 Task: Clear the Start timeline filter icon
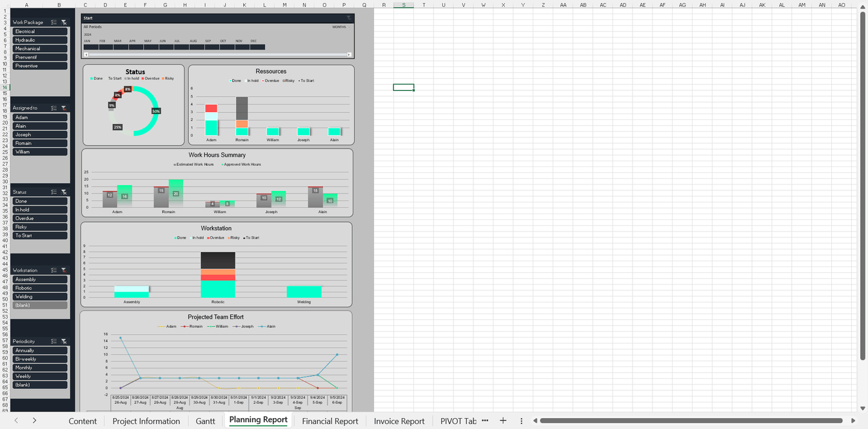349,17
